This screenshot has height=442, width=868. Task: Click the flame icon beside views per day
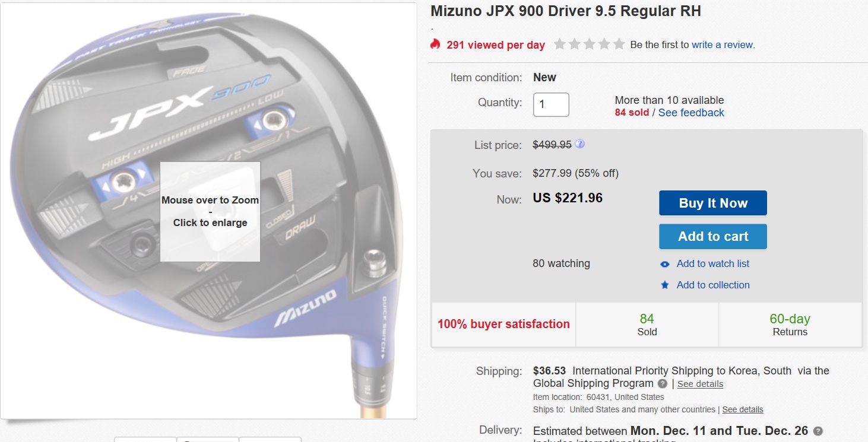[x=436, y=44]
